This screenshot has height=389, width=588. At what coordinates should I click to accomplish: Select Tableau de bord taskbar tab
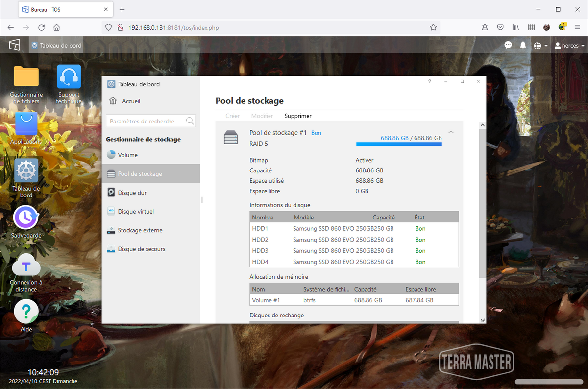56,45
